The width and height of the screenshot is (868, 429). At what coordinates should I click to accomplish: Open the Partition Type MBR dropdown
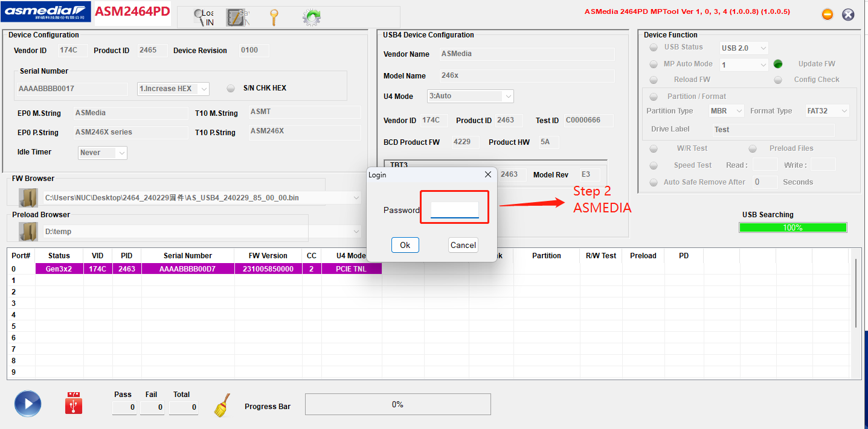pos(727,111)
